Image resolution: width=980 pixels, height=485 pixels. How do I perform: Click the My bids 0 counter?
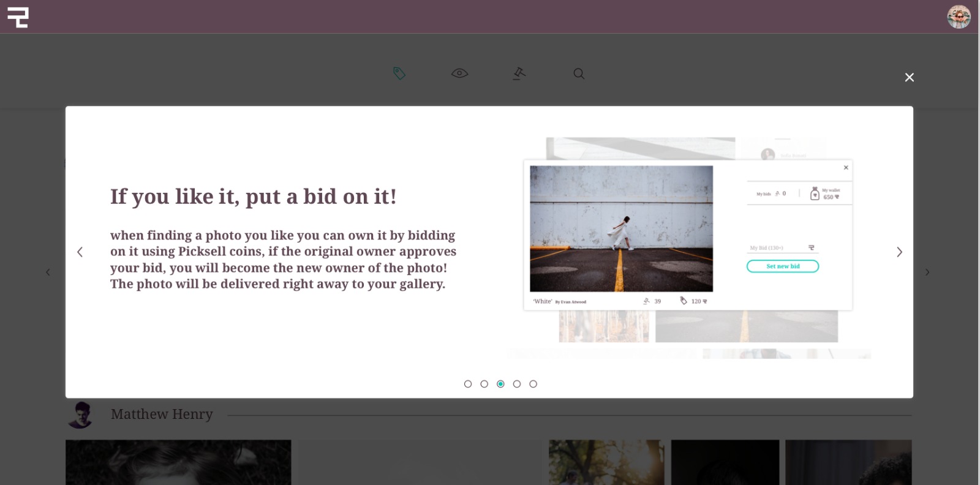click(x=771, y=194)
